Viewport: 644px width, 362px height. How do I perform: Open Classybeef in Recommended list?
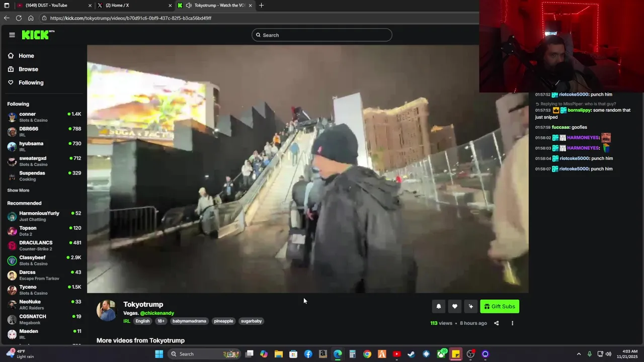[x=44, y=260]
